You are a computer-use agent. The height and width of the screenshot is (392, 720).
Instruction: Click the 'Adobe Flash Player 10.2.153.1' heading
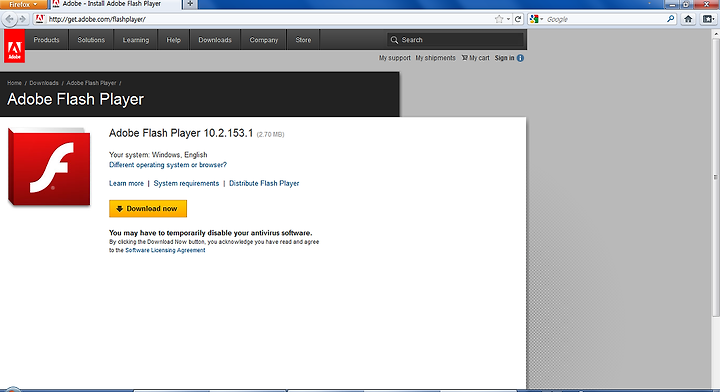(x=181, y=133)
